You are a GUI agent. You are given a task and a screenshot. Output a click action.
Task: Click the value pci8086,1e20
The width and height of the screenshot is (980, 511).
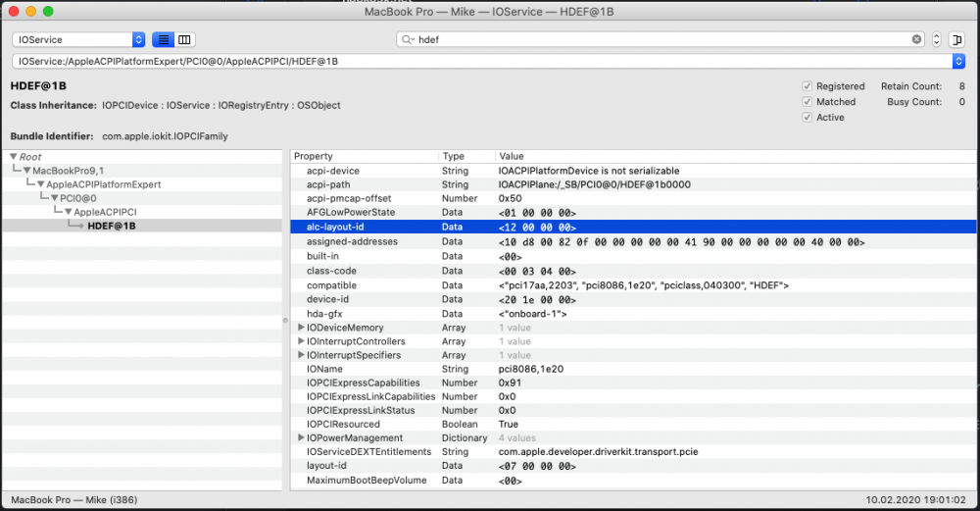[530, 369]
